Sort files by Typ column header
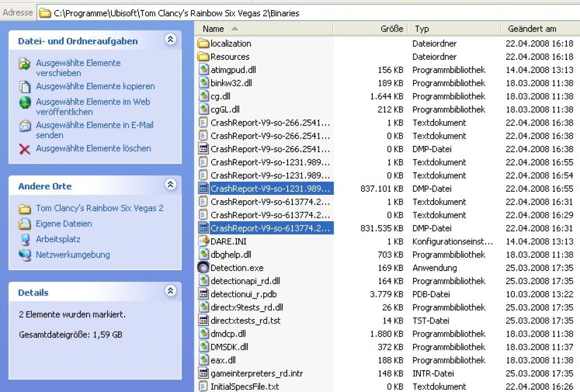The width and height of the screenshot is (580, 392). point(454,29)
